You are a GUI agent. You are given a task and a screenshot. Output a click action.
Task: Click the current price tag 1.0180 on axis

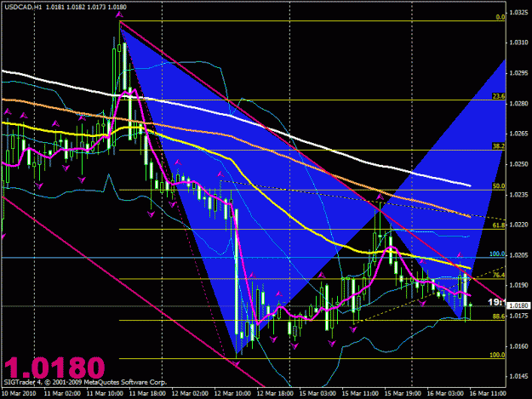pos(518,305)
